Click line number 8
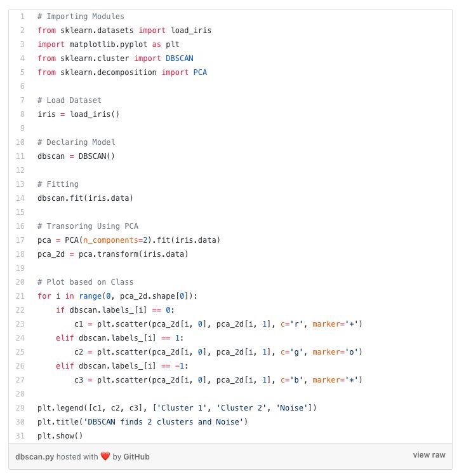This screenshot has height=476, width=459. click(22, 114)
